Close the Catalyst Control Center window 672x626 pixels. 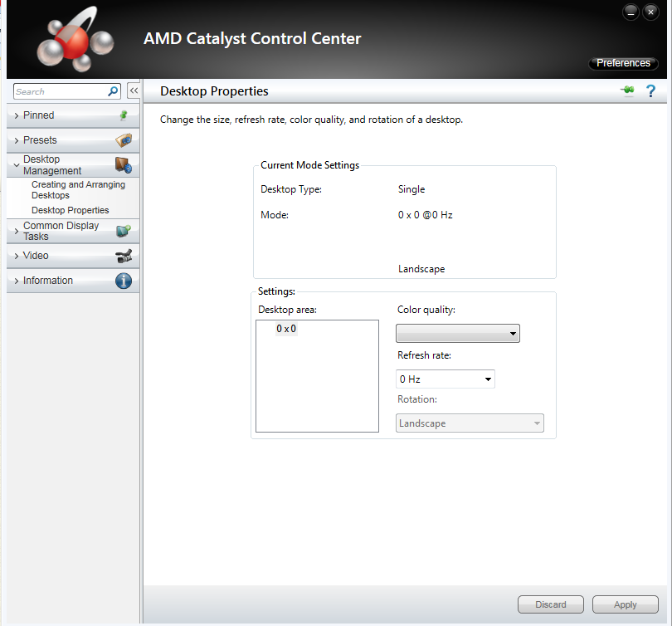point(650,12)
